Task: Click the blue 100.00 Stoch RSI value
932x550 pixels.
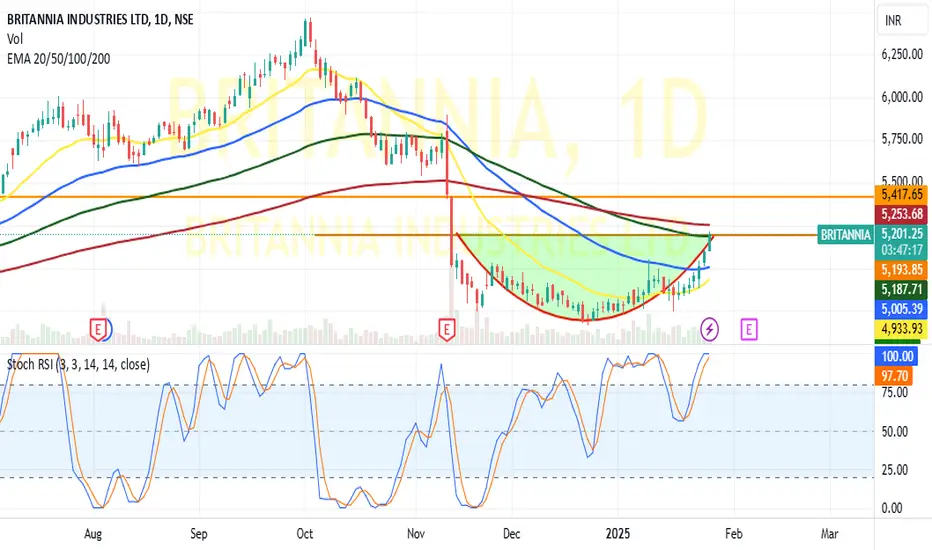Action: point(897,357)
